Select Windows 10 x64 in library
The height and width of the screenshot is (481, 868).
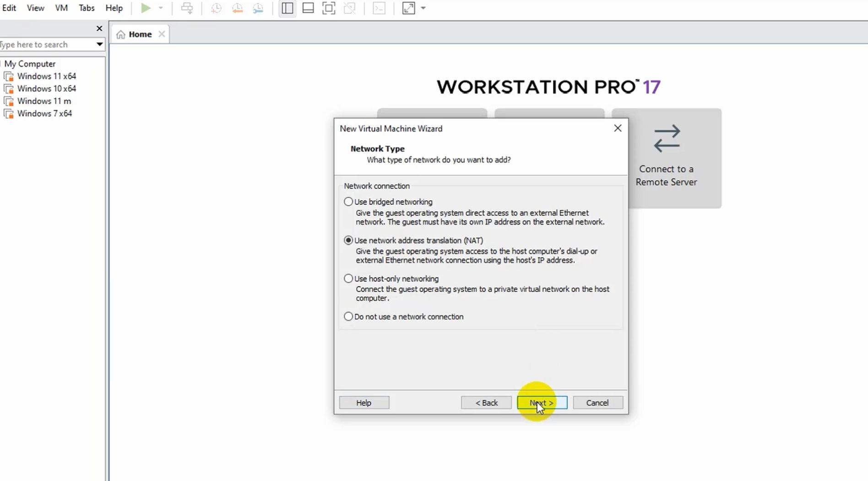[x=47, y=88]
